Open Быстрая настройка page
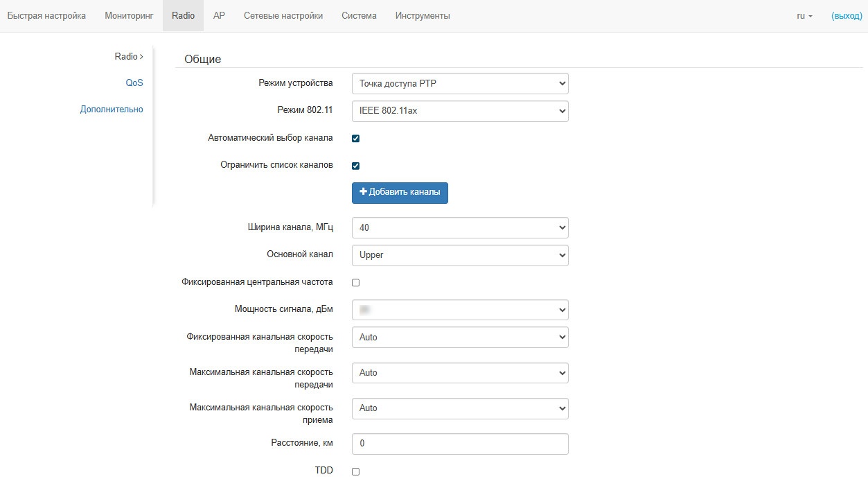Viewport: 868px width, 479px height. 46,16
